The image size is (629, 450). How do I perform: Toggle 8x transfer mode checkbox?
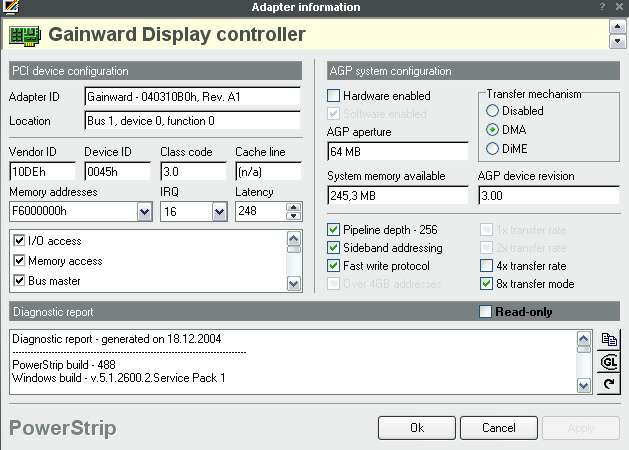click(486, 284)
